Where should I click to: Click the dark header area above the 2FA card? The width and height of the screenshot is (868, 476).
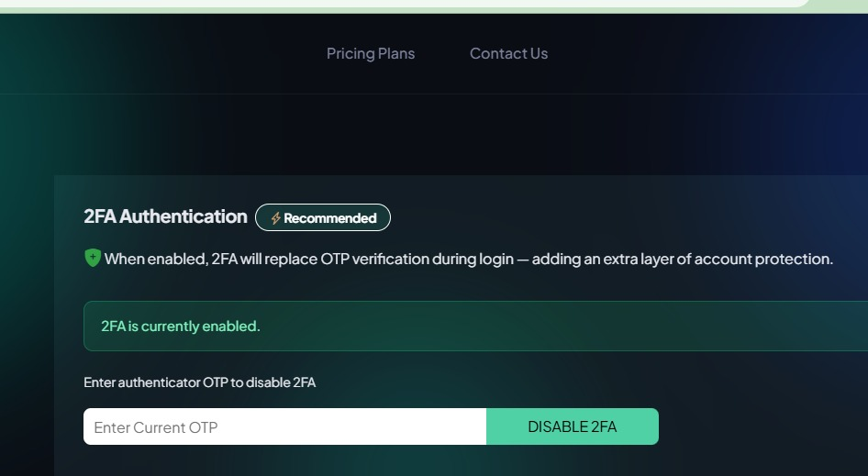click(x=434, y=135)
